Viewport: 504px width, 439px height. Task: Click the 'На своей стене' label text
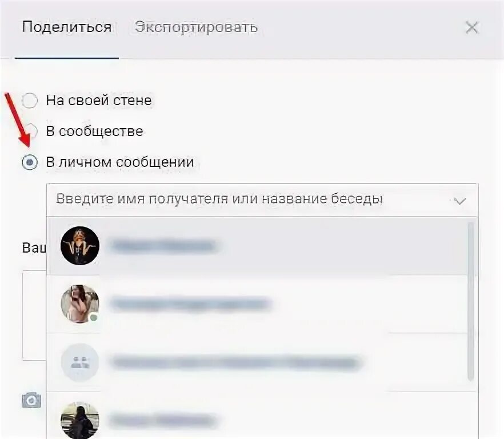(x=99, y=101)
